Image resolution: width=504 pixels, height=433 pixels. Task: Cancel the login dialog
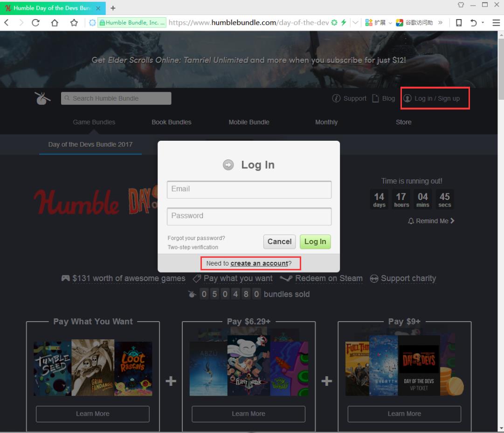pyautogui.click(x=279, y=241)
